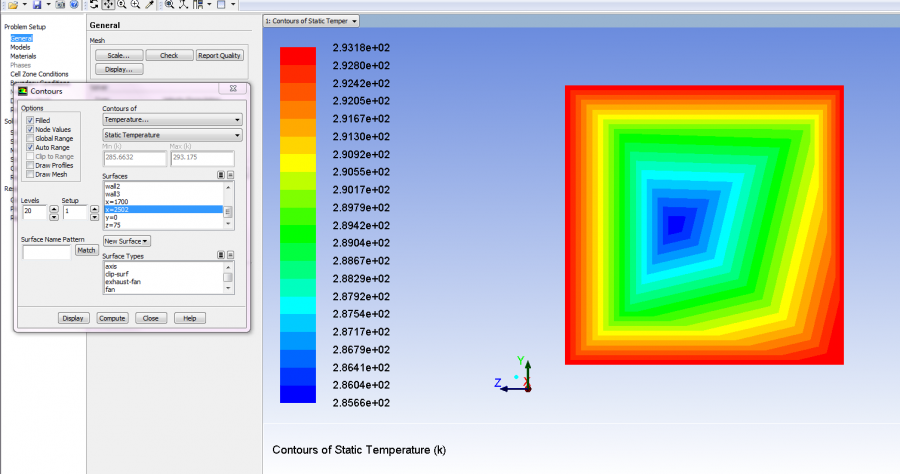Open the Static Temperature dropdown
900x474 pixels.
click(x=172, y=135)
